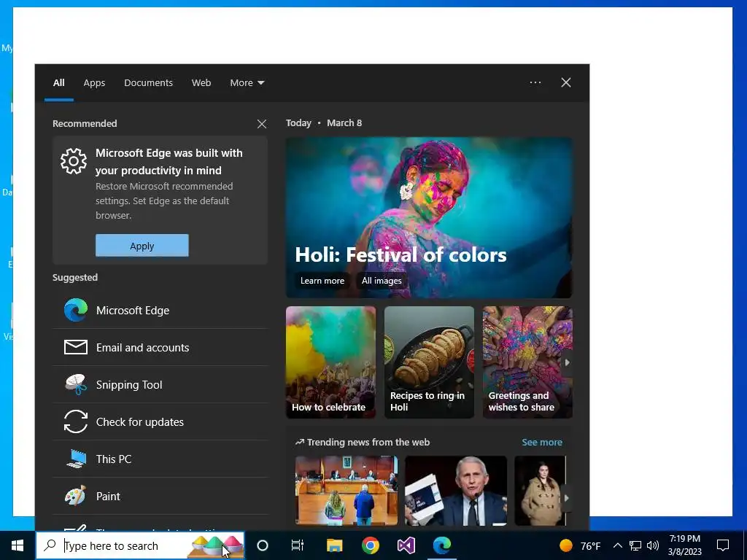The image size is (747, 560).
Task: Click the Holi colors icon in search box
Action: click(215, 546)
